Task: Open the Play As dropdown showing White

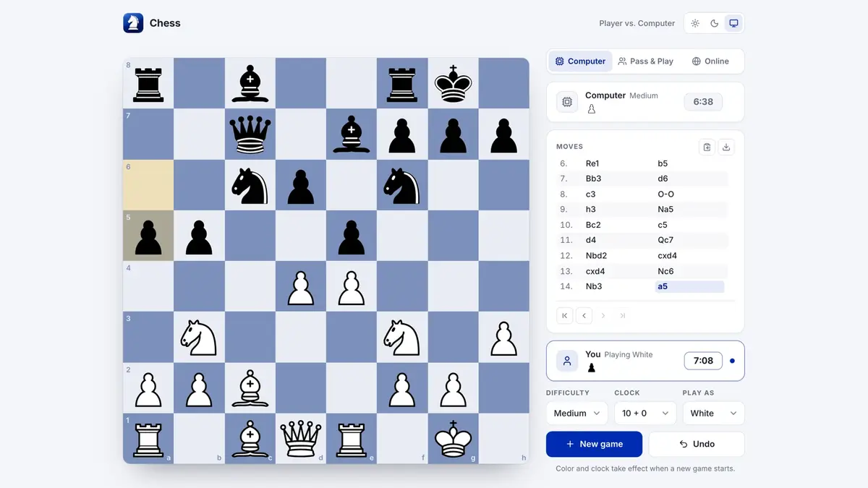Action: [713, 413]
